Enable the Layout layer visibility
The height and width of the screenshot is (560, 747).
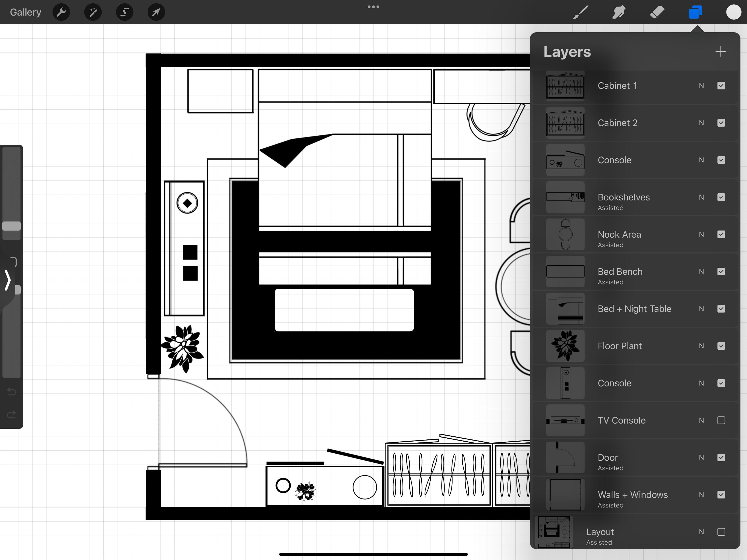721,531
